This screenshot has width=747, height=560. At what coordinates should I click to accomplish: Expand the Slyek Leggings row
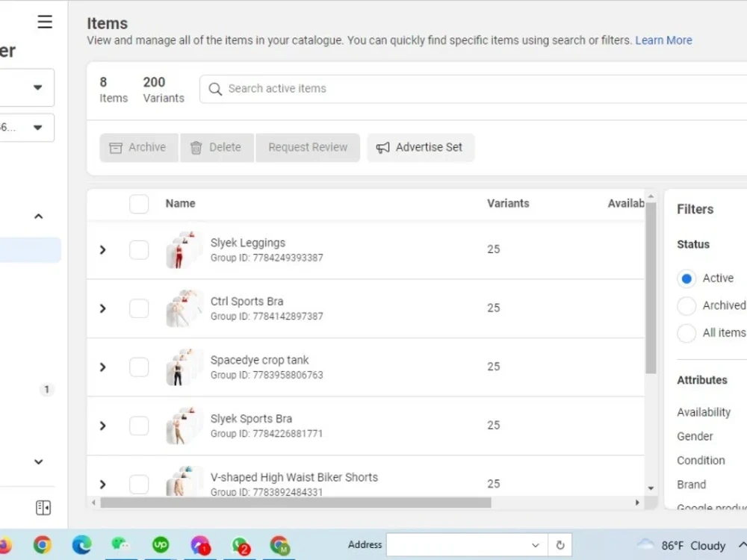coord(102,250)
